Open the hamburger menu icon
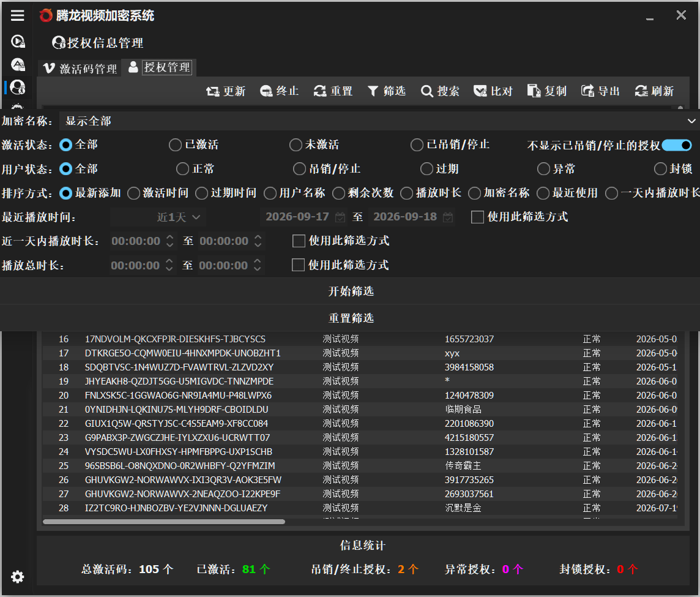Image resolution: width=700 pixels, height=597 pixels. 17,16
